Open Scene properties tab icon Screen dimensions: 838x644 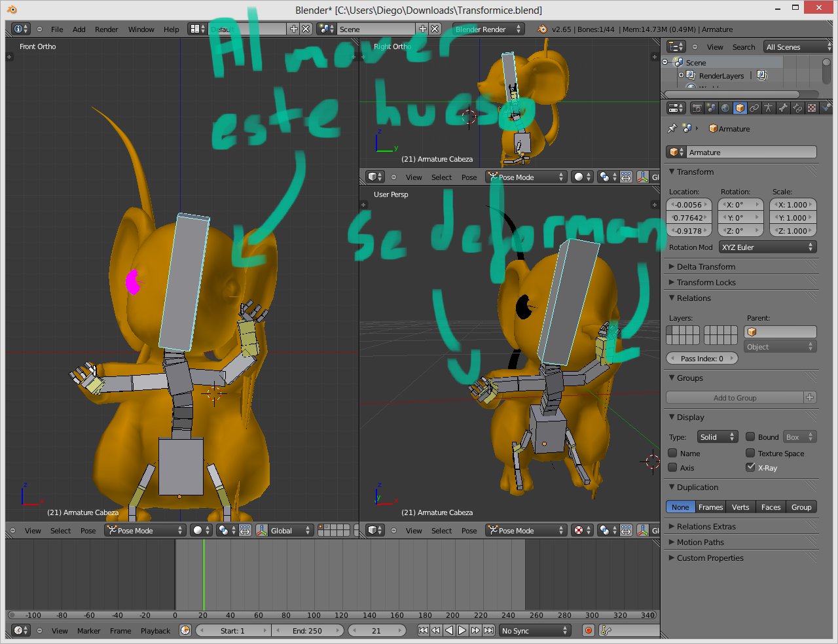(711, 108)
